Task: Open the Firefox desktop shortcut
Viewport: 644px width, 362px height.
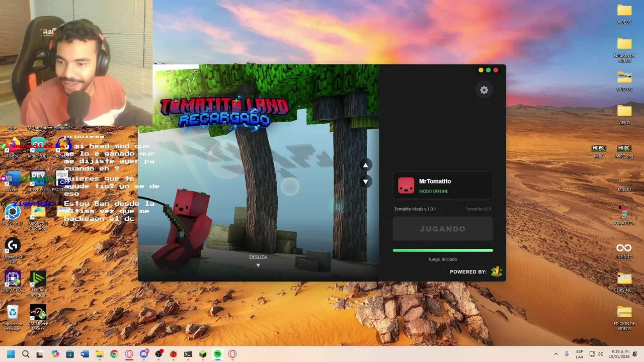Action: [x=13, y=148]
